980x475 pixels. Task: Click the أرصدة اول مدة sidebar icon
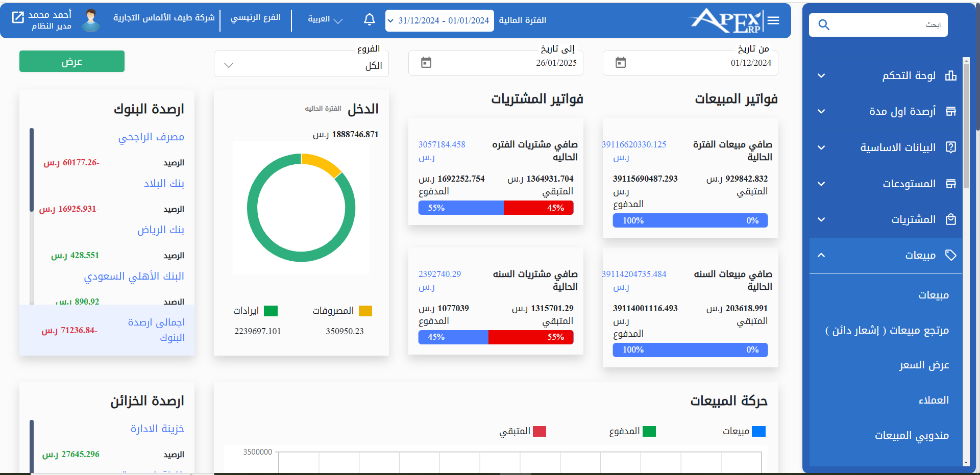[951, 111]
